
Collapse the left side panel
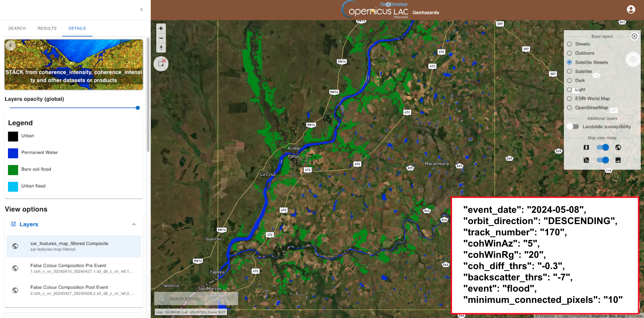tap(141, 9)
